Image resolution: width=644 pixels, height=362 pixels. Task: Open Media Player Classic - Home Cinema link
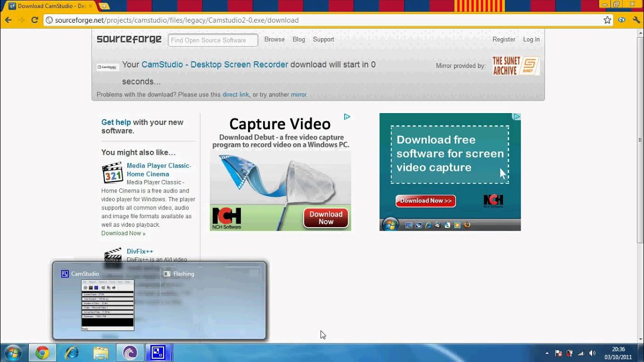click(159, 170)
